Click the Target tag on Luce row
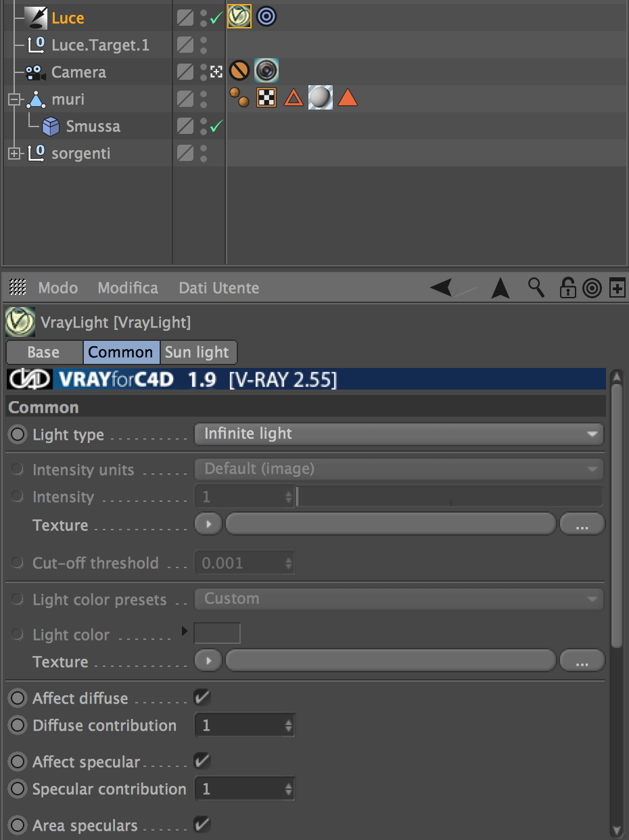629x840 pixels. tap(267, 16)
